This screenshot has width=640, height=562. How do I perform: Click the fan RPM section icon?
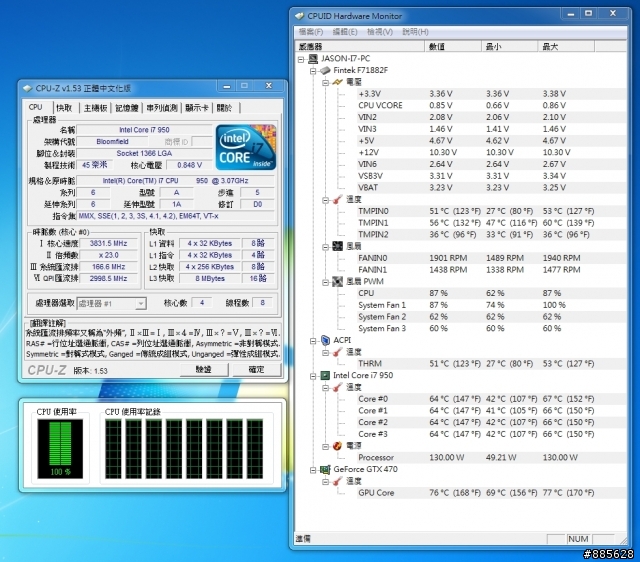(337, 246)
